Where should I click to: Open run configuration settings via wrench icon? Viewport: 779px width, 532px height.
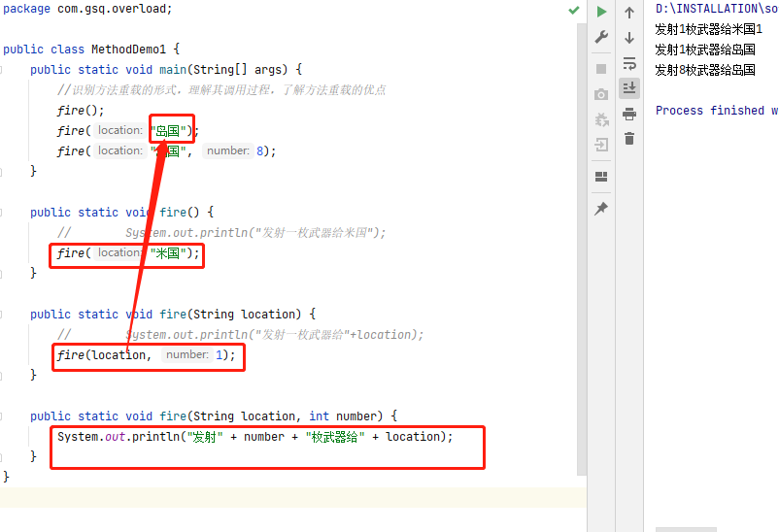point(601,37)
